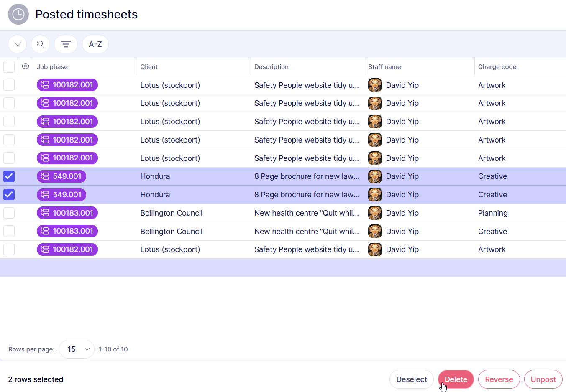Click the Deselect button
This screenshot has width=566, height=392.
[x=411, y=379]
